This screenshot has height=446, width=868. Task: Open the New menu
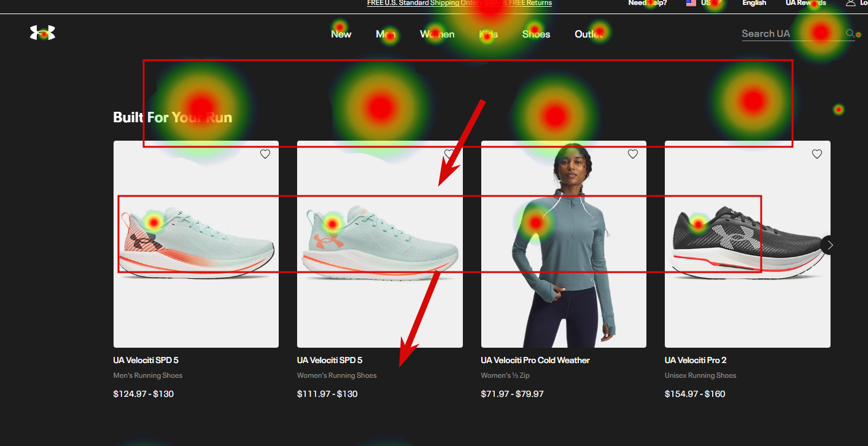point(341,34)
